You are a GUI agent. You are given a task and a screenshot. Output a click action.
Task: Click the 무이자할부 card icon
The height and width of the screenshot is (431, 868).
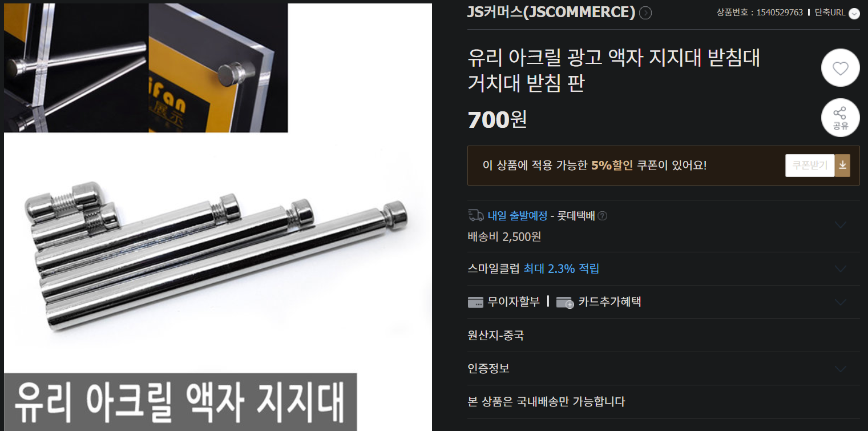pos(475,302)
